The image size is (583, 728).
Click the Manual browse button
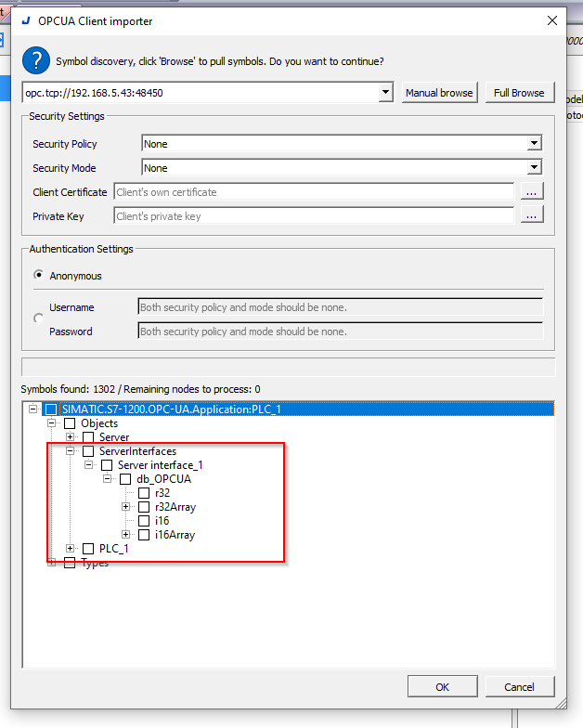click(439, 93)
